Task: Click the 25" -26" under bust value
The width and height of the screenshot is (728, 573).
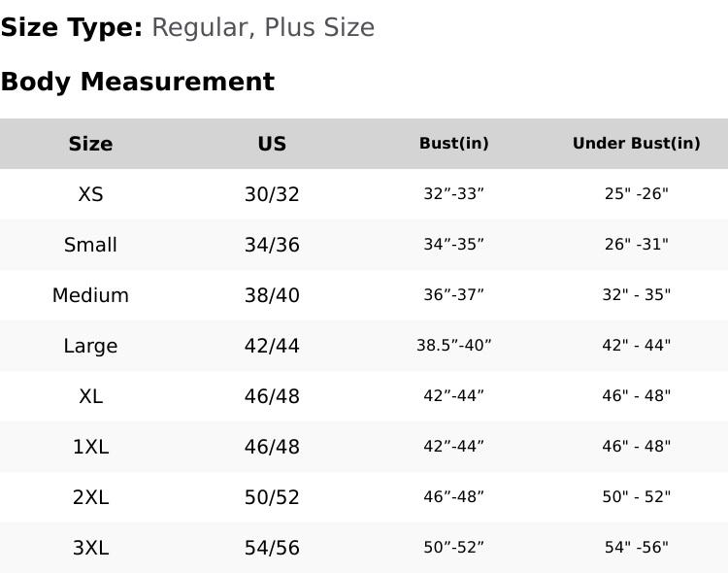Action: pyautogui.click(x=637, y=194)
